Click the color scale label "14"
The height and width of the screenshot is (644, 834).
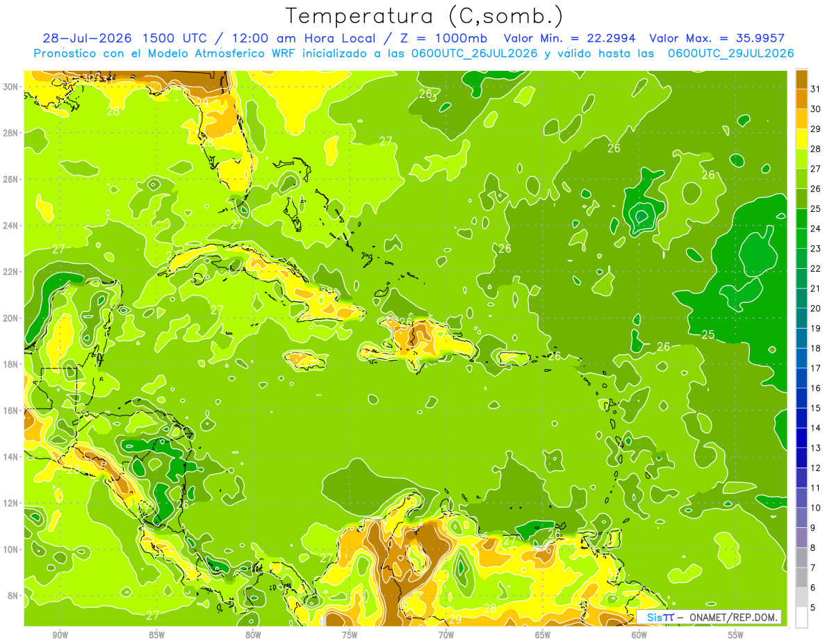(x=816, y=428)
